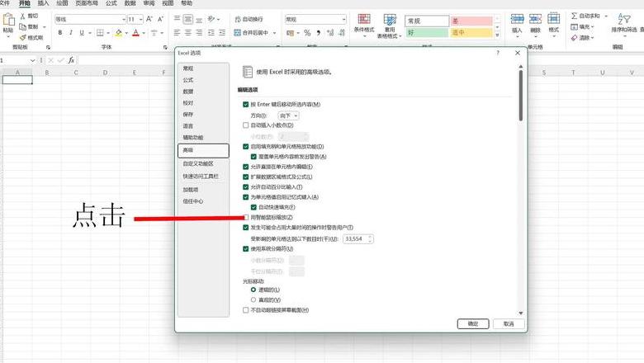The image size is (644, 363).
Task: Click the OK (确定) button
Action: (473, 323)
